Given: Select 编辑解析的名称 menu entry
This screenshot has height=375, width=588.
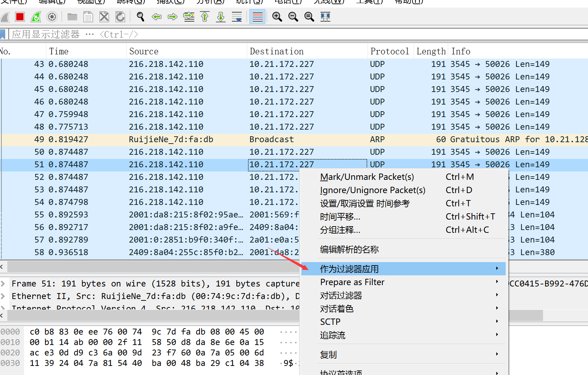Looking at the screenshot, I should (404, 250).
